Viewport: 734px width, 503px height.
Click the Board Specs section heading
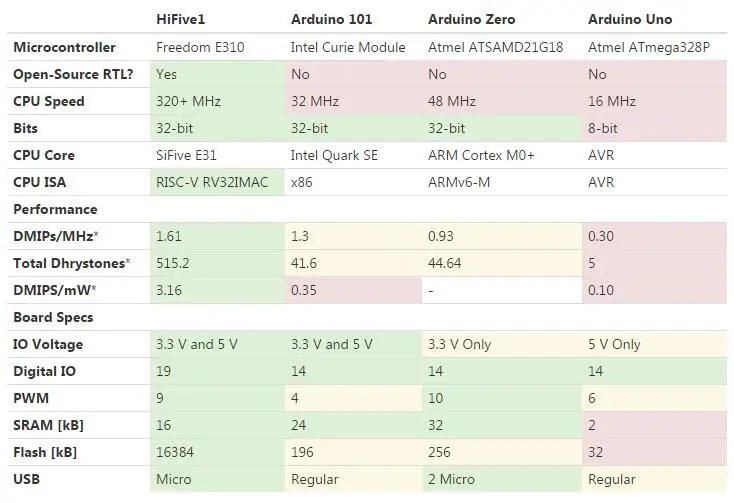click(53, 318)
